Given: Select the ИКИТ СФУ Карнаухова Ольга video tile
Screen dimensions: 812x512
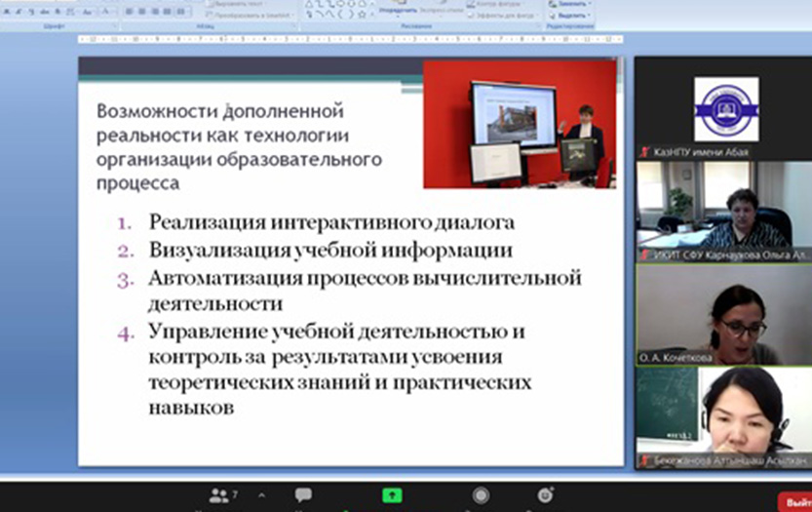Looking at the screenshot, I should click(722, 211).
